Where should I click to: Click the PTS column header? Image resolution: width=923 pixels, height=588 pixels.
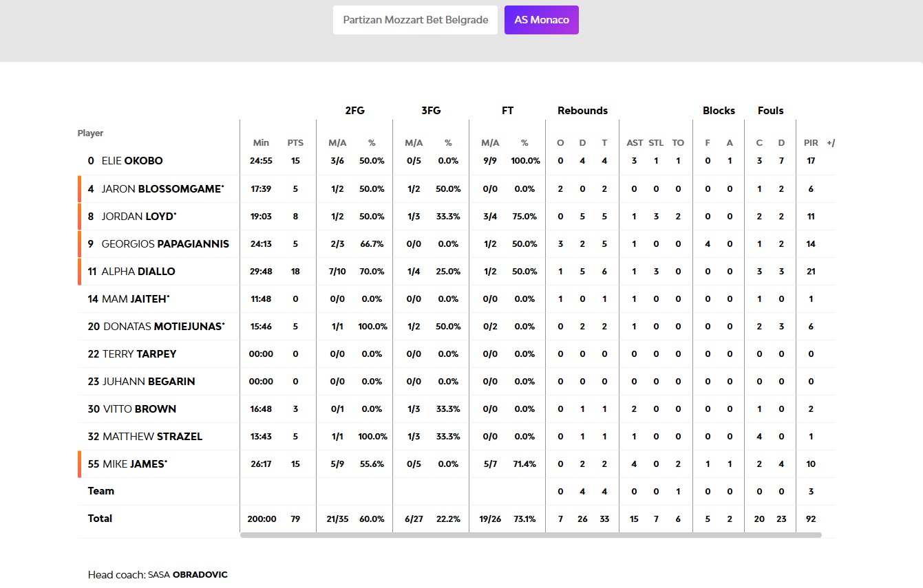pos(295,143)
